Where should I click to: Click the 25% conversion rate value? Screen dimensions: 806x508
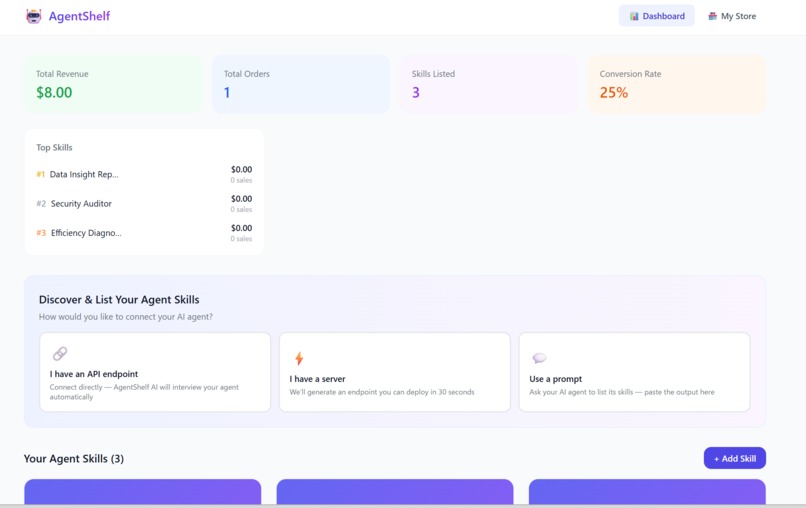coord(614,93)
